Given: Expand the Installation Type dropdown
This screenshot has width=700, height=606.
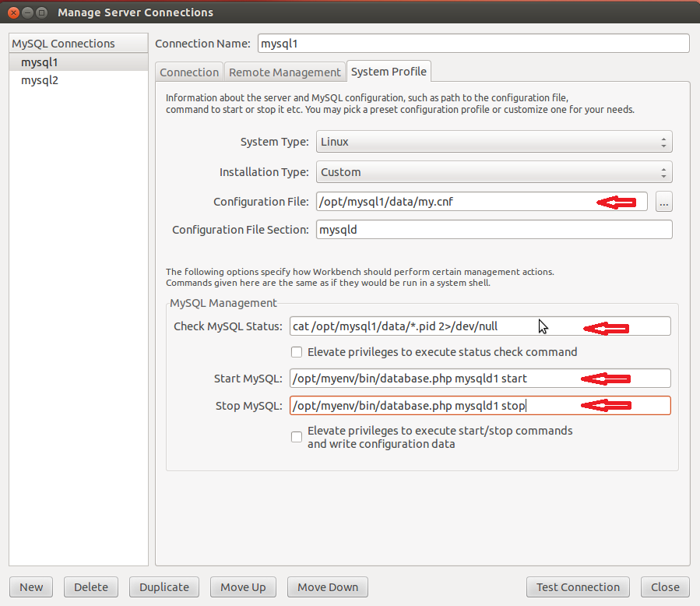Looking at the screenshot, I should click(494, 172).
